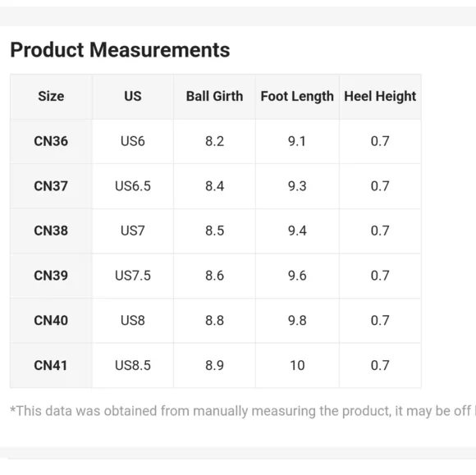Click the Heel Height column header
Screen dimensions: 476x475
380,97
